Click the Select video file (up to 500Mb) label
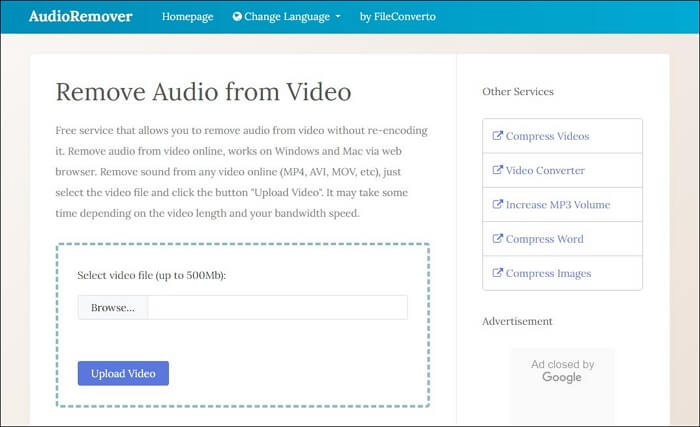Screen dimensions: 700x427 tap(152, 275)
